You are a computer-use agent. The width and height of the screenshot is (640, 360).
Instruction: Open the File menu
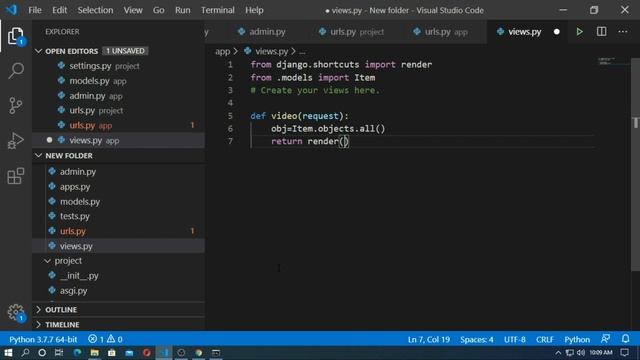pyautogui.click(x=35, y=10)
